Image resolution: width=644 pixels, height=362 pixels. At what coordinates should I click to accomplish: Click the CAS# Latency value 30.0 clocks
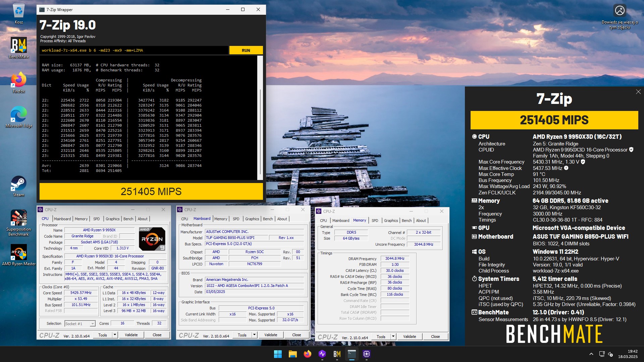(x=395, y=270)
